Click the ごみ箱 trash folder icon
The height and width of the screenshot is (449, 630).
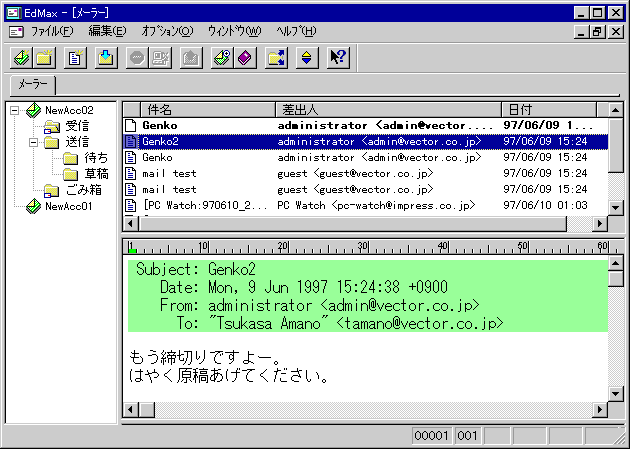pyautogui.click(x=52, y=190)
